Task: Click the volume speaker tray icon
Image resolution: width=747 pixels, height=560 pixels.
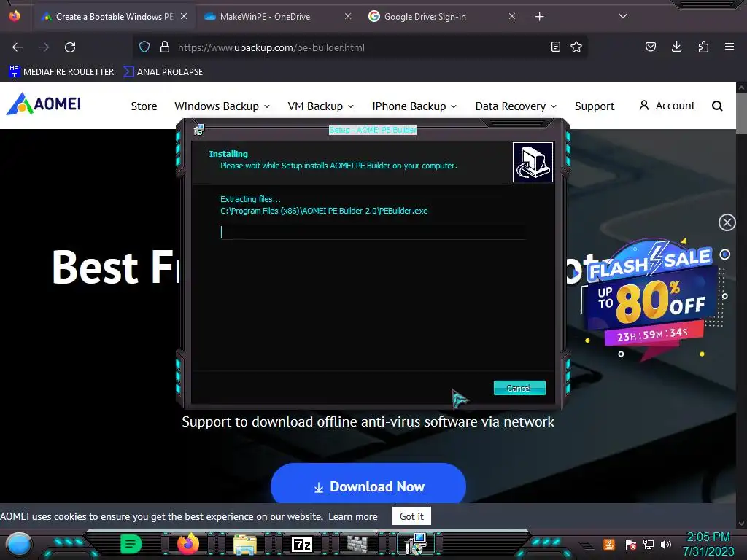Action: tap(665, 544)
